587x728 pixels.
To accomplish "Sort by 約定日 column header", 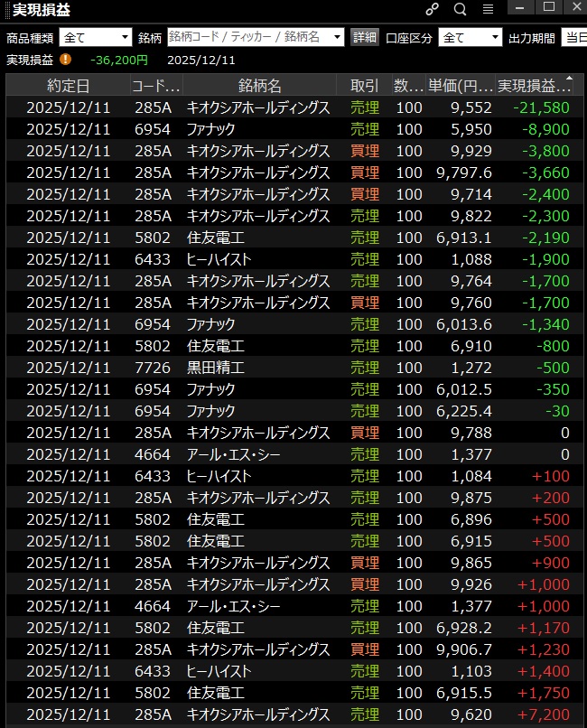I will pos(68,86).
